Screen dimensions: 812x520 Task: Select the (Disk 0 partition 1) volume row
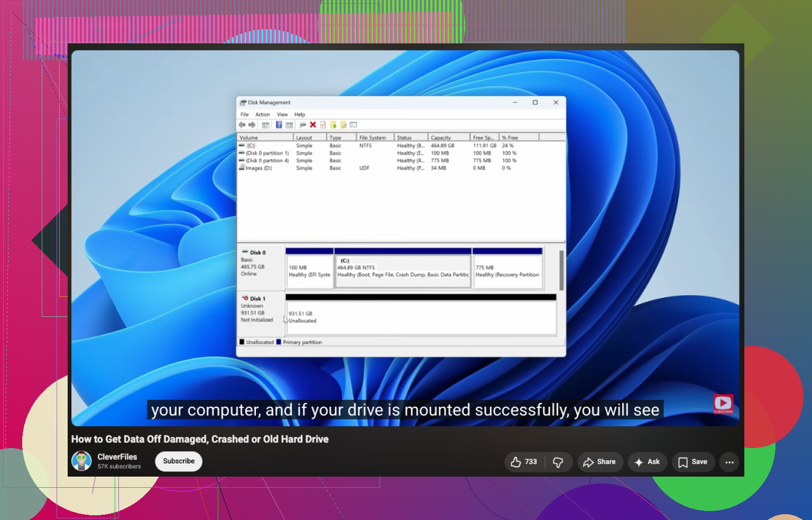[401, 153]
